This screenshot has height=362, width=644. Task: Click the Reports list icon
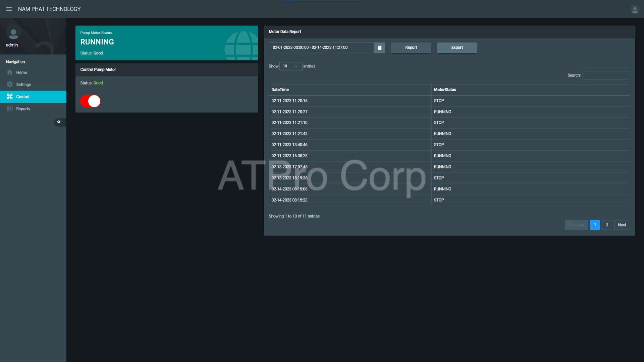pos(10,109)
